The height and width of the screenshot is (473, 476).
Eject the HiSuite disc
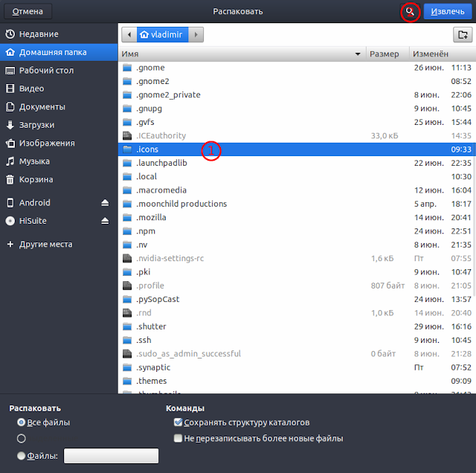105,221
